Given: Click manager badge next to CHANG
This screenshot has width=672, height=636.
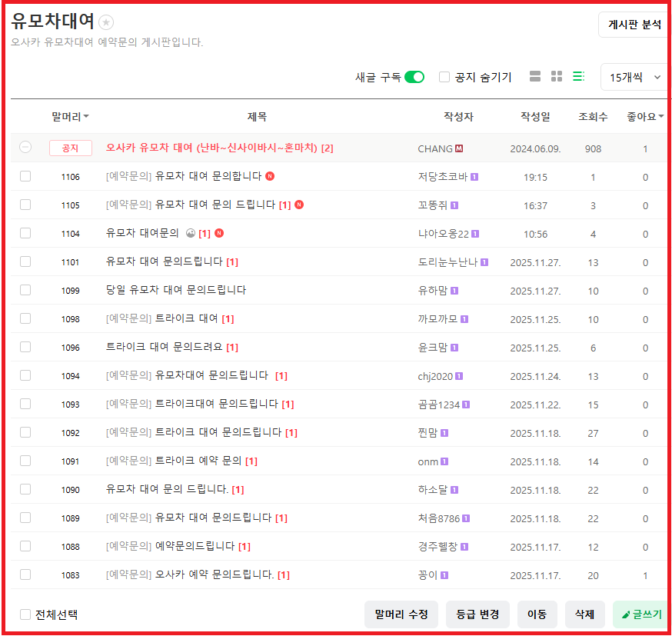Looking at the screenshot, I should click(x=459, y=148).
